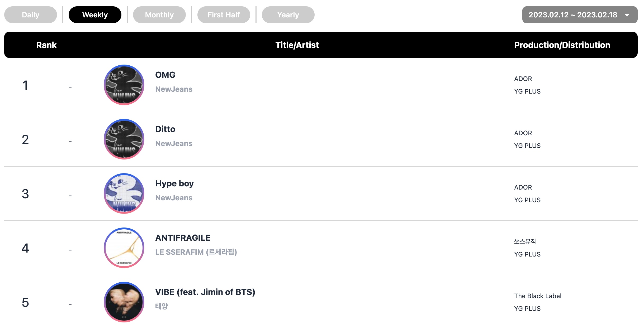The height and width of the screenshot is (329, 644).
Task: Open the First Half chart tab
Action: [x=224, y=15]
